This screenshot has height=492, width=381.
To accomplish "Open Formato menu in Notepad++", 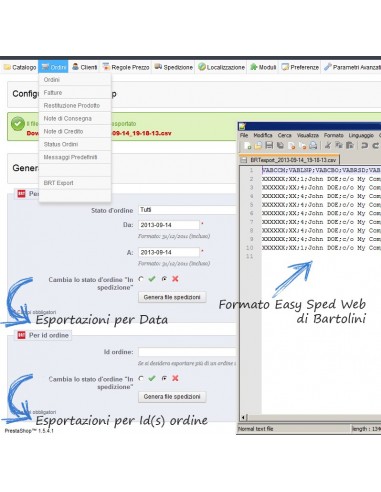I will (333, 135).
